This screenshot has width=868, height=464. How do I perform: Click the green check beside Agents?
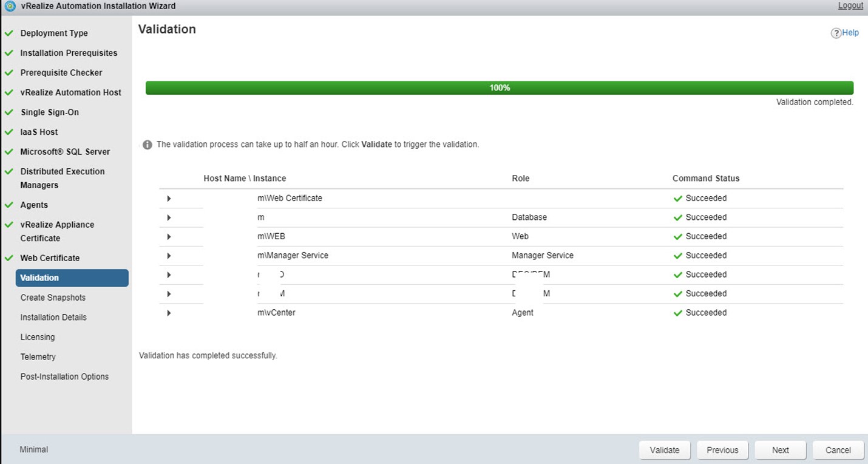point(9,205)
